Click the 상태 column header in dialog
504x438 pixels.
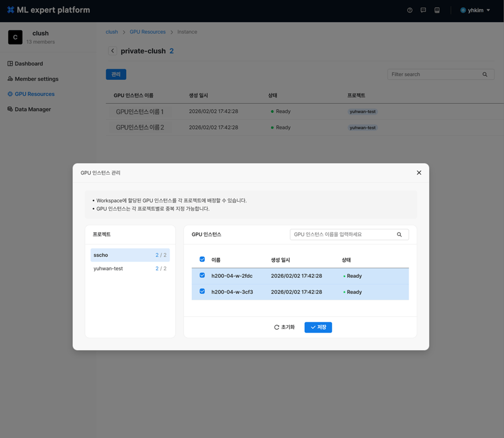click(x=346, y=260)
